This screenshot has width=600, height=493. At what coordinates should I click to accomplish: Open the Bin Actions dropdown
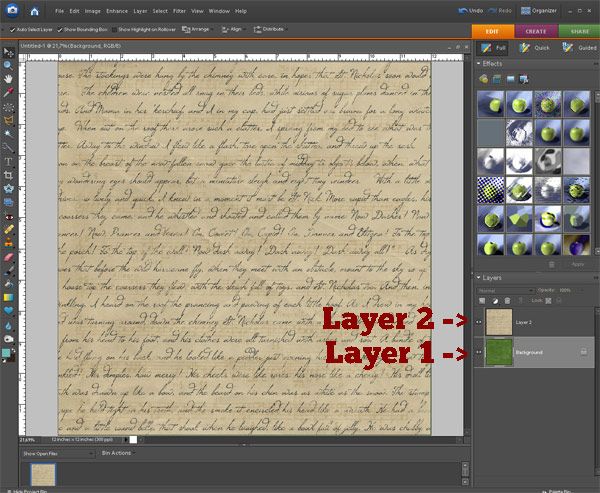tap(117, 453)
